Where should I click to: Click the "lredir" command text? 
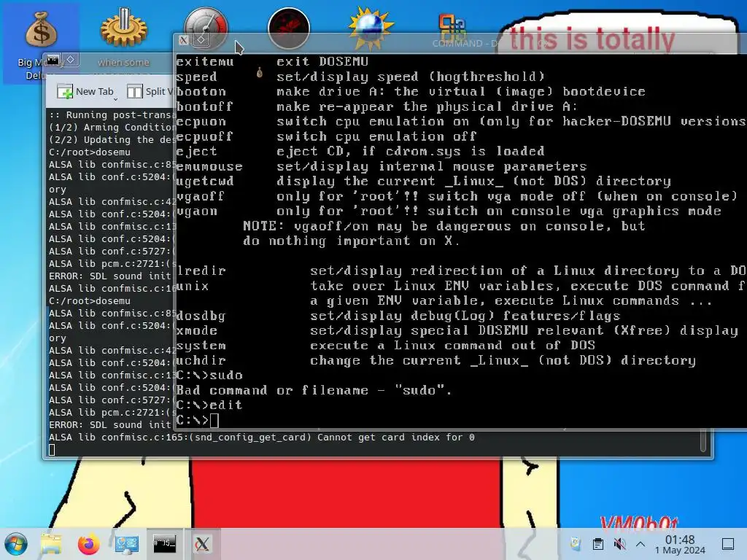(201, 271)
